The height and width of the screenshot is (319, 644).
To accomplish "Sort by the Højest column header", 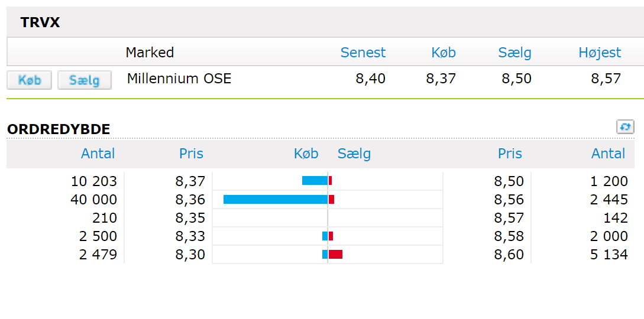I will [x=600, y=53].
